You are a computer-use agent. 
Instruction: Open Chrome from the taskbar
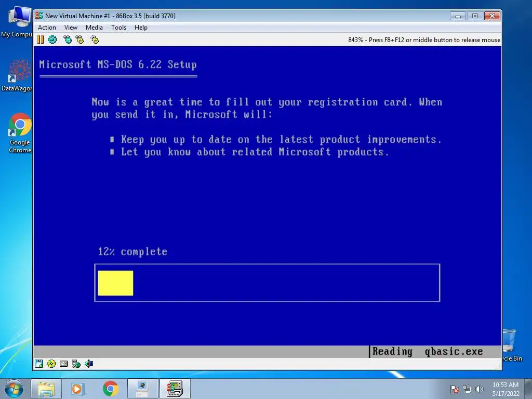click(x=110, y=389)
